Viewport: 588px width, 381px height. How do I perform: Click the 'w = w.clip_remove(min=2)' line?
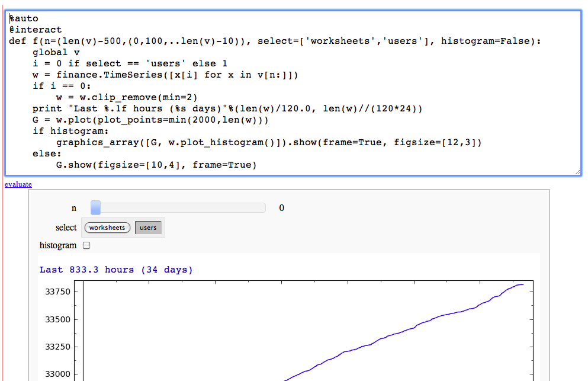(127, 97)
